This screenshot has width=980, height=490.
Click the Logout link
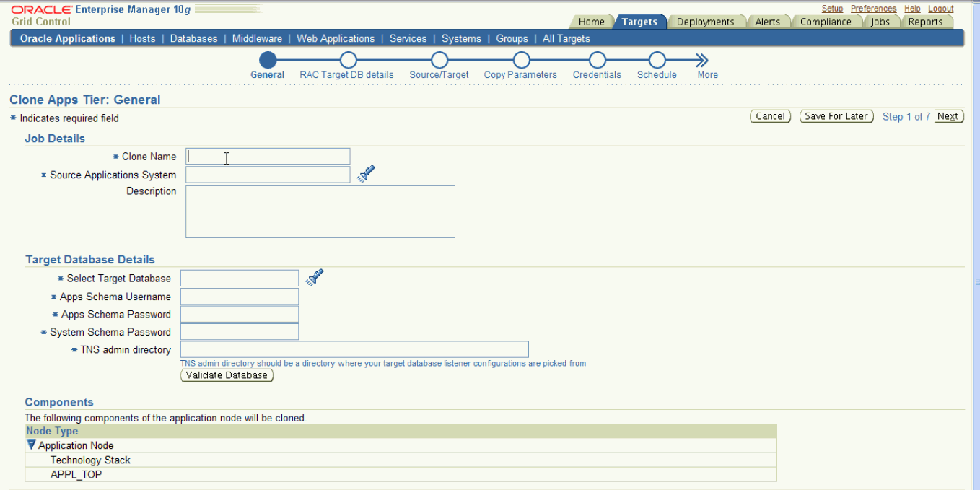pos(941,9)
